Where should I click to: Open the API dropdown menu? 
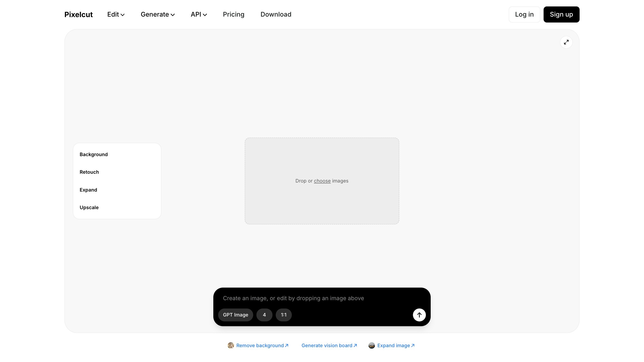tap(199, 15)
